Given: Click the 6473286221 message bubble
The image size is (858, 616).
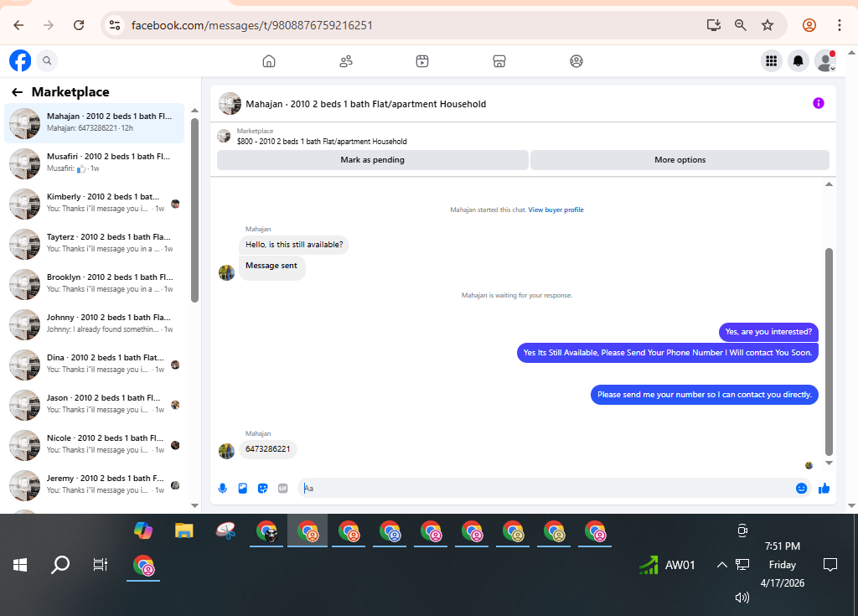Looking at the screenshot, I should (267, 449).
